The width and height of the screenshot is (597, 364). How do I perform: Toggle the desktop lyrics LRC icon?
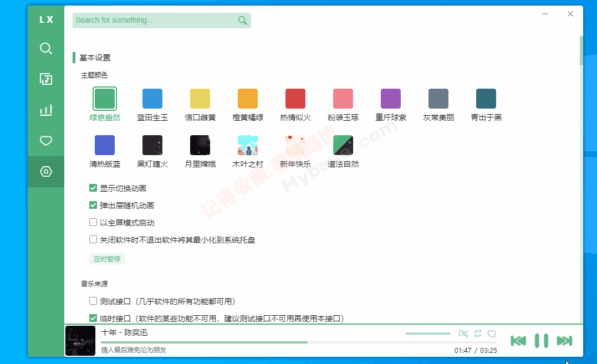tap(463, 334)
